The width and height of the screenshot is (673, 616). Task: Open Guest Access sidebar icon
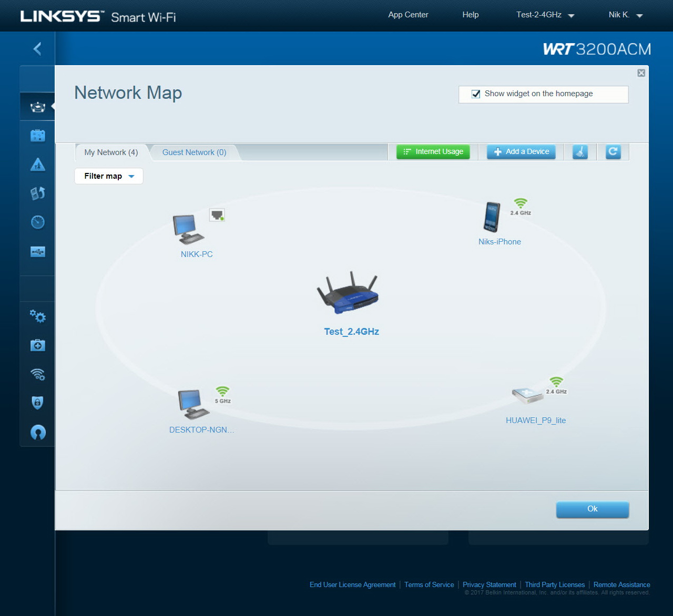pos(38,136)
